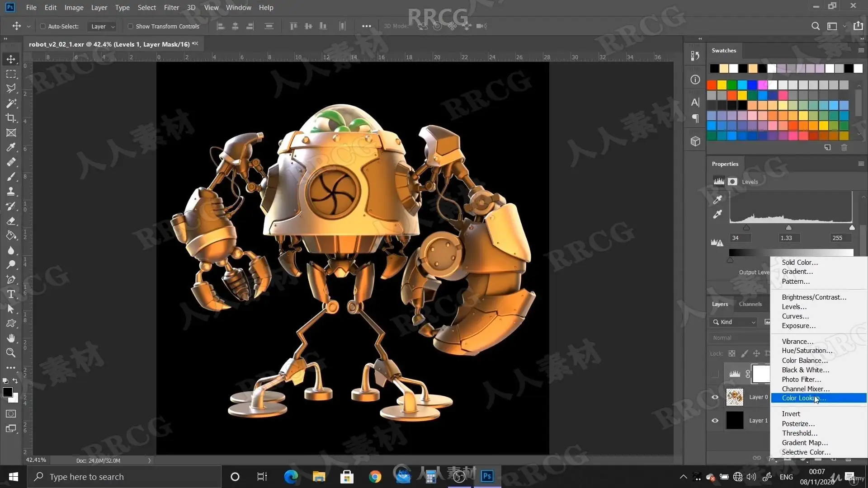Click the Curves adjustment option
Viewport: 868px width, 488px height.
tap(795, 316)
